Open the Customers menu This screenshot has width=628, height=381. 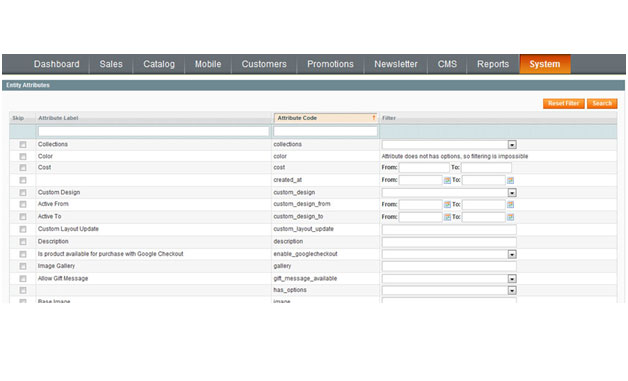tap(264, 64)
